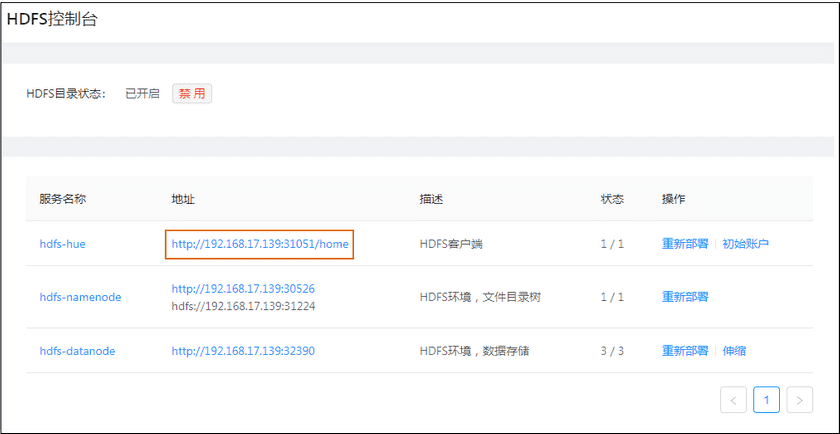Go to the previous page with the left arrow

click(733, 400)
